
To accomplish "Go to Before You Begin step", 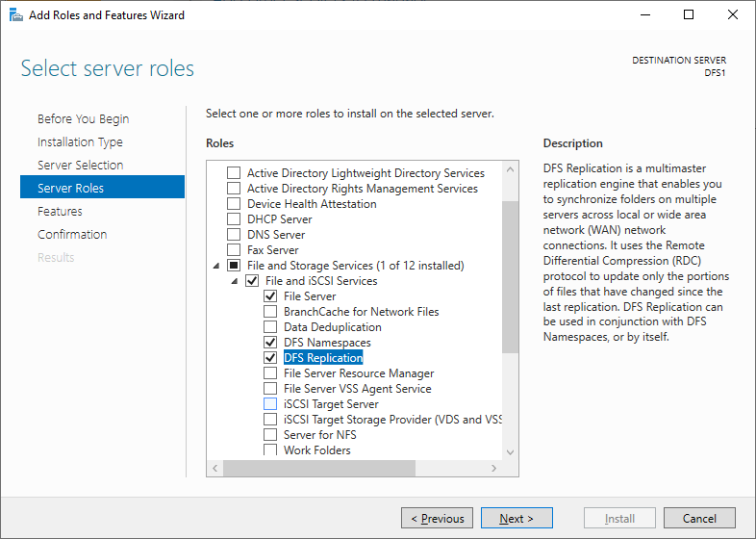I will click(84, 118).
